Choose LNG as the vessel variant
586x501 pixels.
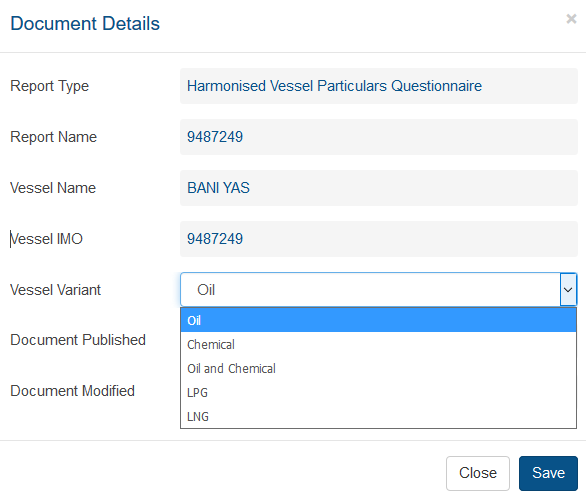[x=378, y=416]
